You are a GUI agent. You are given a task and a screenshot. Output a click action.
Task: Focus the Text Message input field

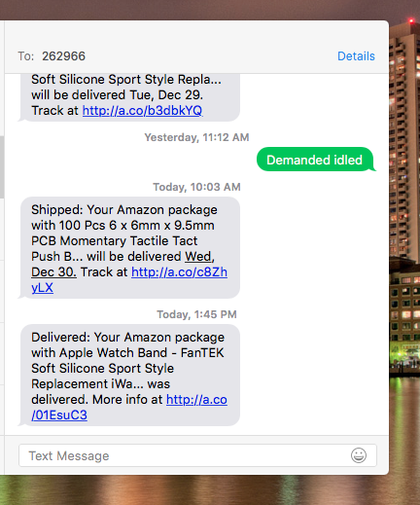tap(197, 455)
